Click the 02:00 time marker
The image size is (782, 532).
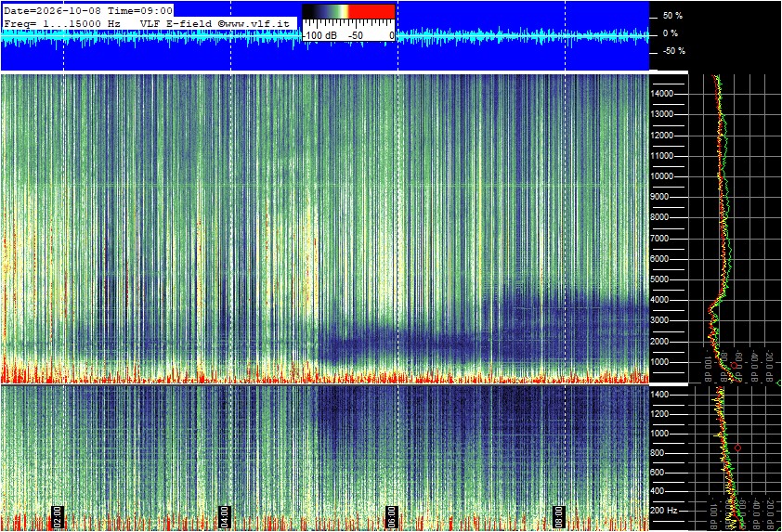point(58,517)
